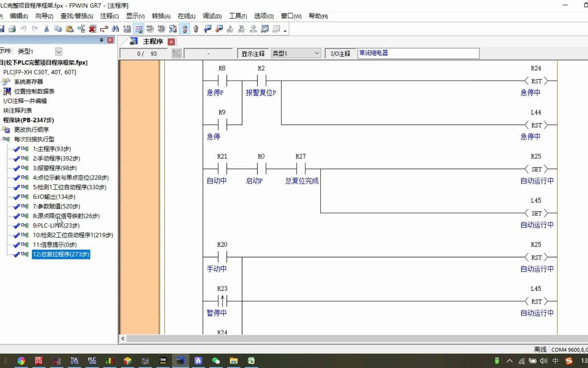Open the 显示(V) menu
This screenshot has width=588, height=368.
(x=135, y=16)
